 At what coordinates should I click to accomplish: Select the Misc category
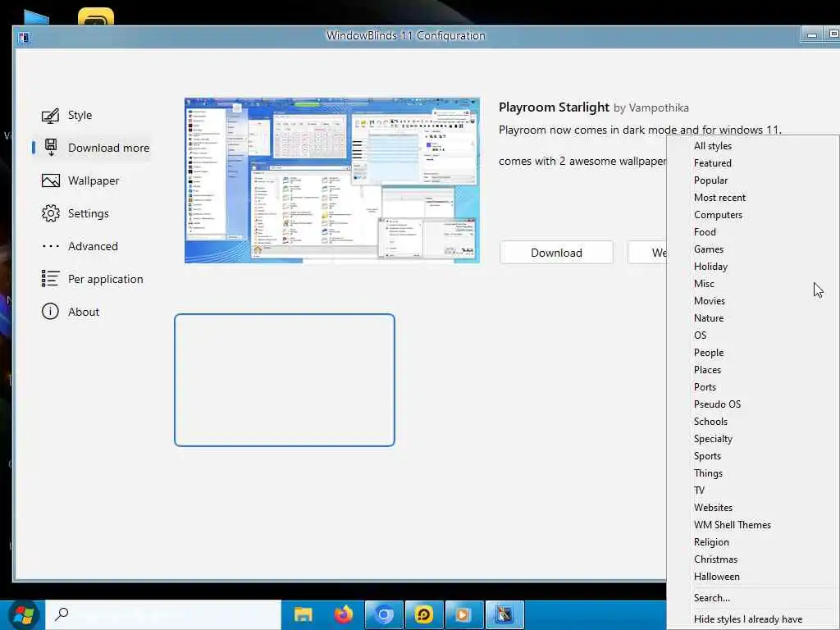(x=704, y=283)
